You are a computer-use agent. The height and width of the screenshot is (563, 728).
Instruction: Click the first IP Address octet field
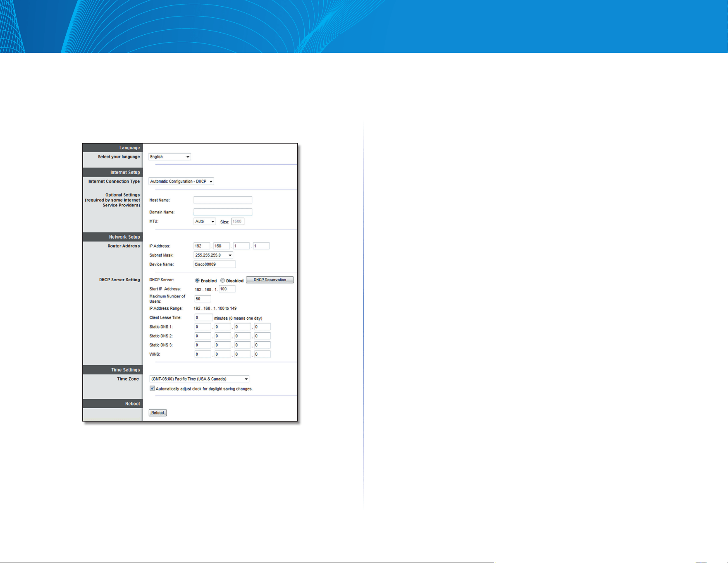202,246
